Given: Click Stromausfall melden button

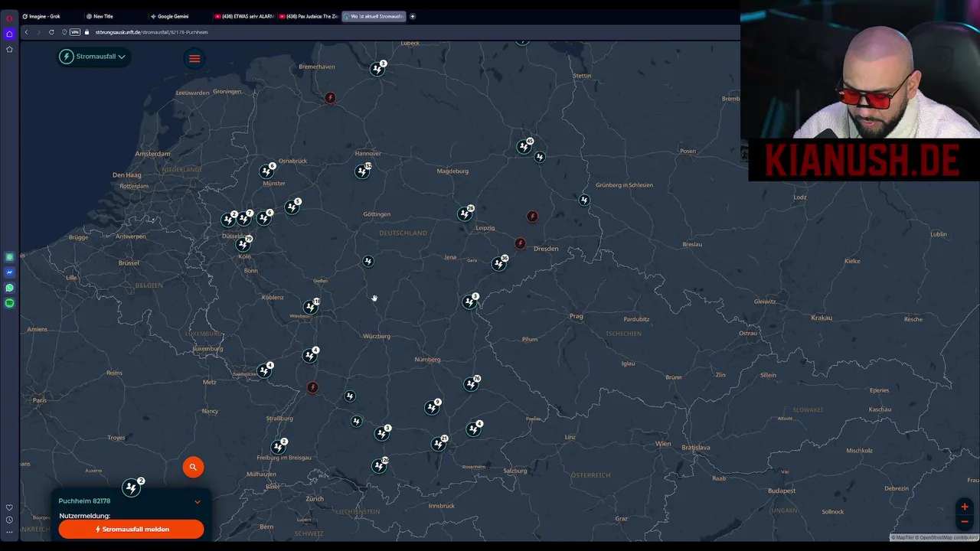Looking at the screenshot, I should (131, 529).
